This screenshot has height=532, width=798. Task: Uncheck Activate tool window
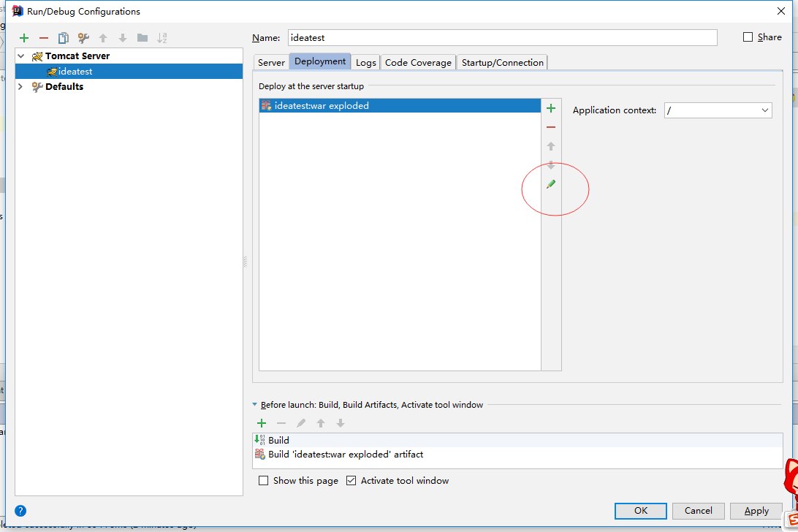click(x=351, y=481)
